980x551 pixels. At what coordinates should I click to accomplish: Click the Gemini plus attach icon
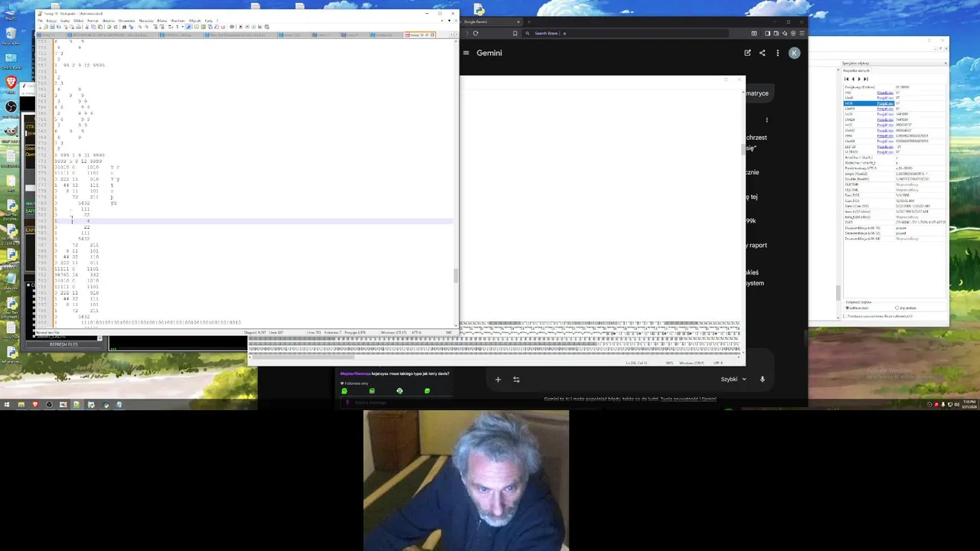pyautogui.click(x=498, y=379)
